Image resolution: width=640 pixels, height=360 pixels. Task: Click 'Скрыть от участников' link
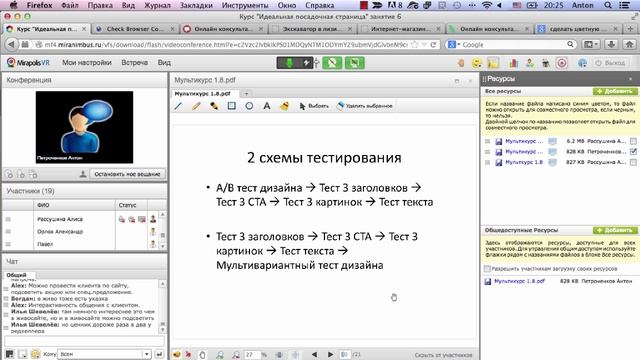pyautogui.click(x=443, y=355)
